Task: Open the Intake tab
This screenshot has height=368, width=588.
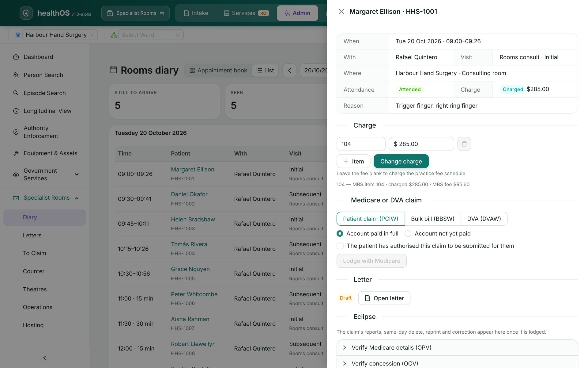Action: point(196,13)
